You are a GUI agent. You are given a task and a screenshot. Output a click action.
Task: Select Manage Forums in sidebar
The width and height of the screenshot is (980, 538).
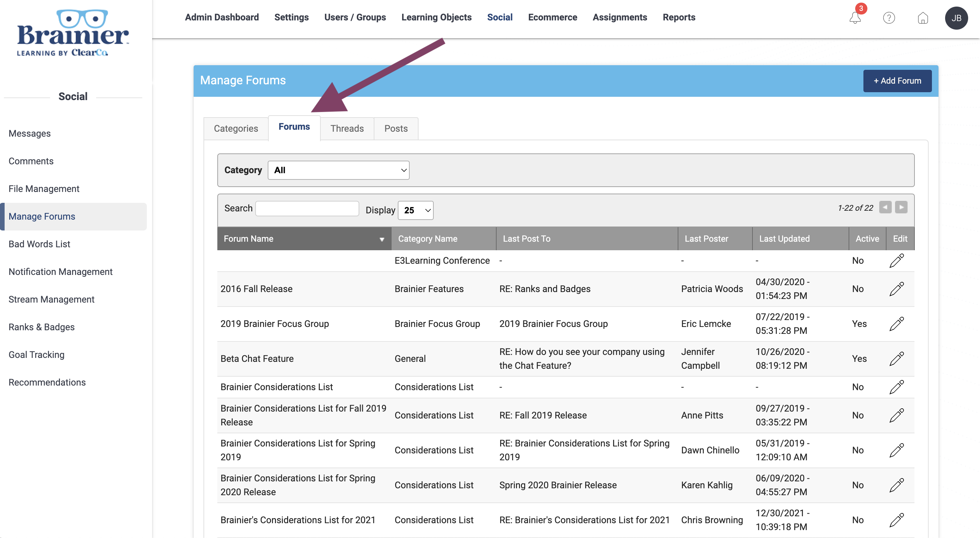click(74, 217)
